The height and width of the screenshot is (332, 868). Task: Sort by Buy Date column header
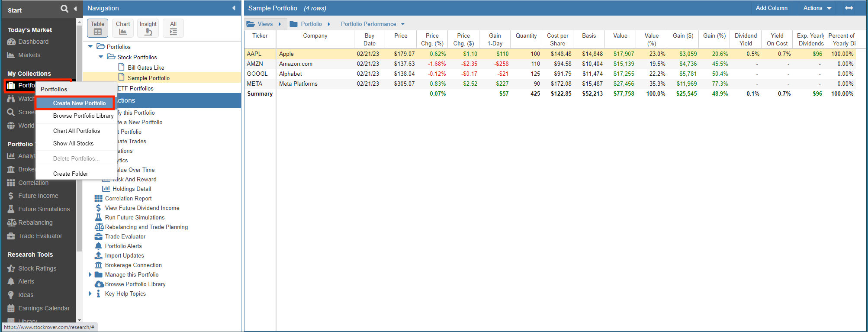point(370,39)
